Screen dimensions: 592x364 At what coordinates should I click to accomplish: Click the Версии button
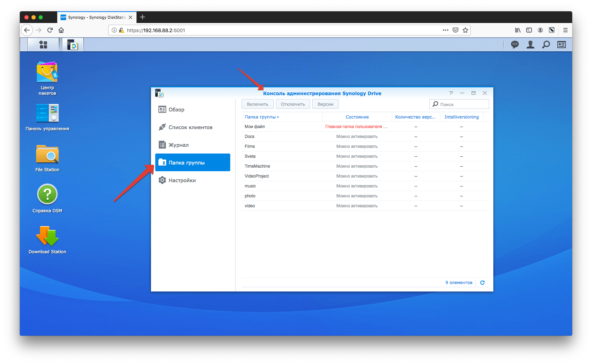pos(325,104)
